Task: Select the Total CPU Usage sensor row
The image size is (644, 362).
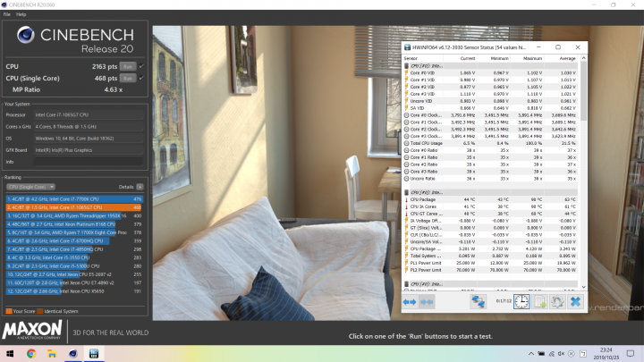Action: tap(490, 143)
